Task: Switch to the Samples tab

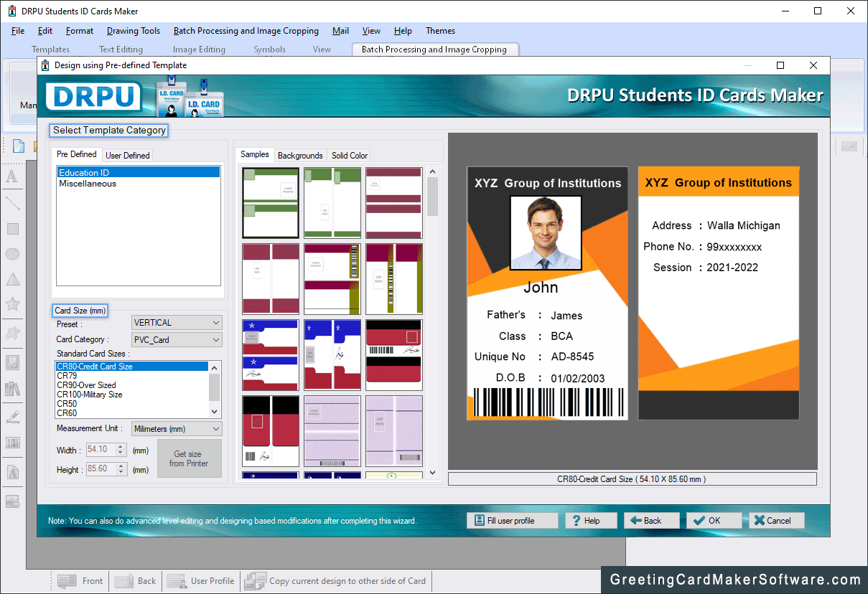Action: 255,154
